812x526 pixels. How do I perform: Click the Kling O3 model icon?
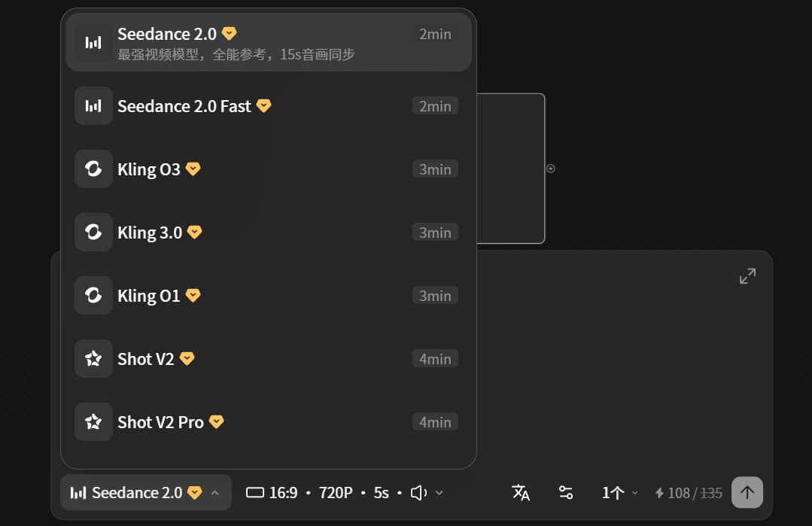coord(93,169)
